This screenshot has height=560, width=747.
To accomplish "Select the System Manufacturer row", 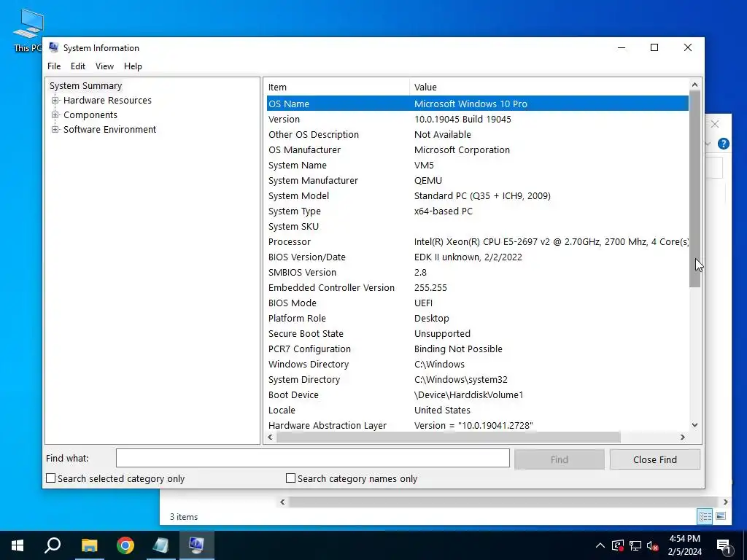I will [x=477, y=181].
